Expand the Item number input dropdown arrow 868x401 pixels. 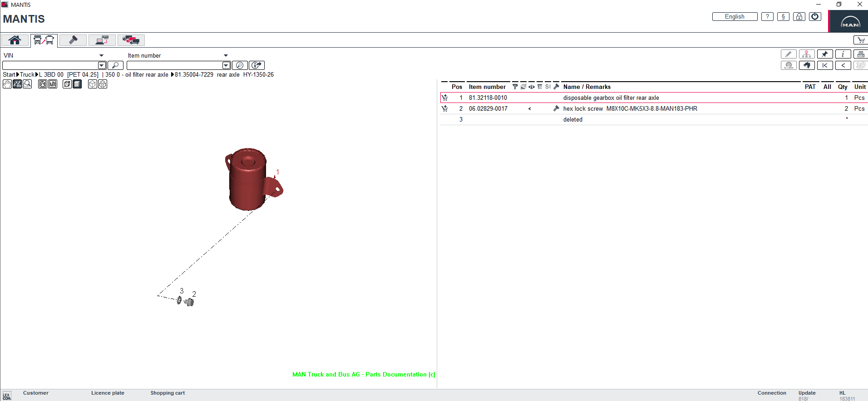click(227, 65)
